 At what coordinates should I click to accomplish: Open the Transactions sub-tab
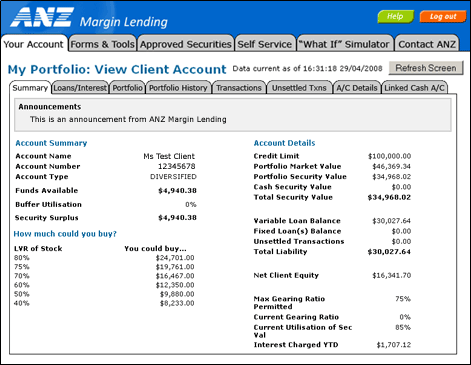click(239, 88)
